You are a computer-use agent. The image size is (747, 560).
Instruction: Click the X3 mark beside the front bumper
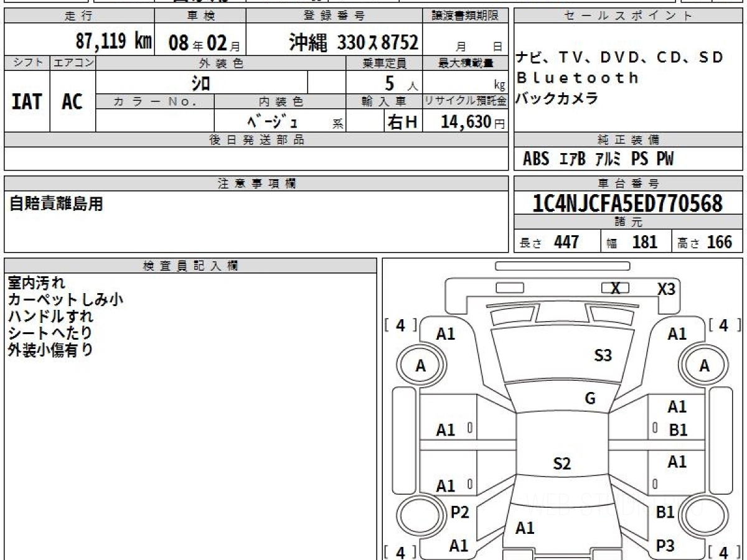(x=667, y=289)
